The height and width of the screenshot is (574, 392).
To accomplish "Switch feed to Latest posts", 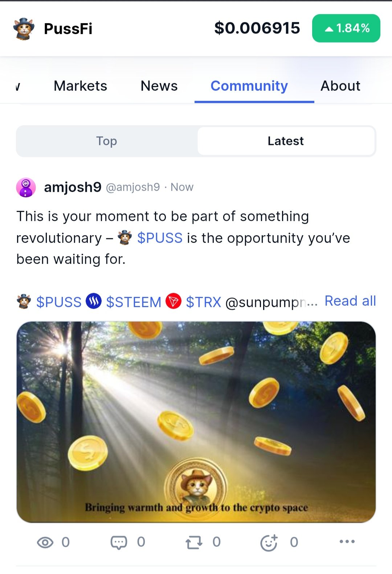I will [286, 141].
